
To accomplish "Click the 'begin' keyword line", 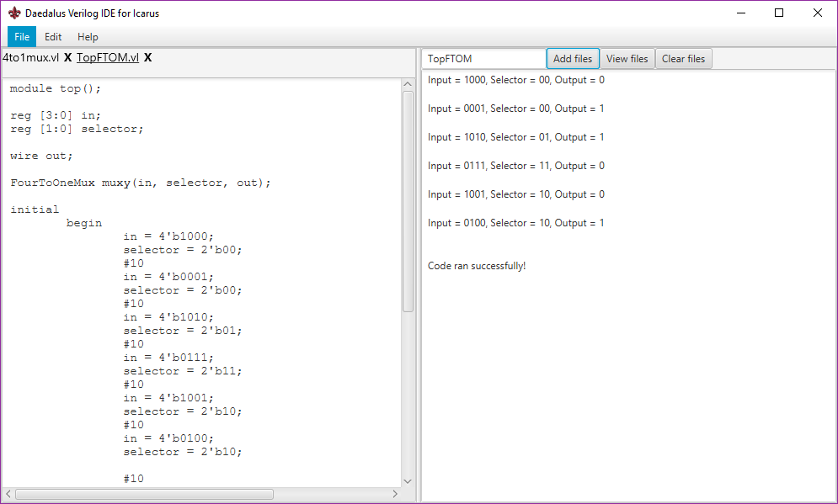I will [x=84, y=223].
